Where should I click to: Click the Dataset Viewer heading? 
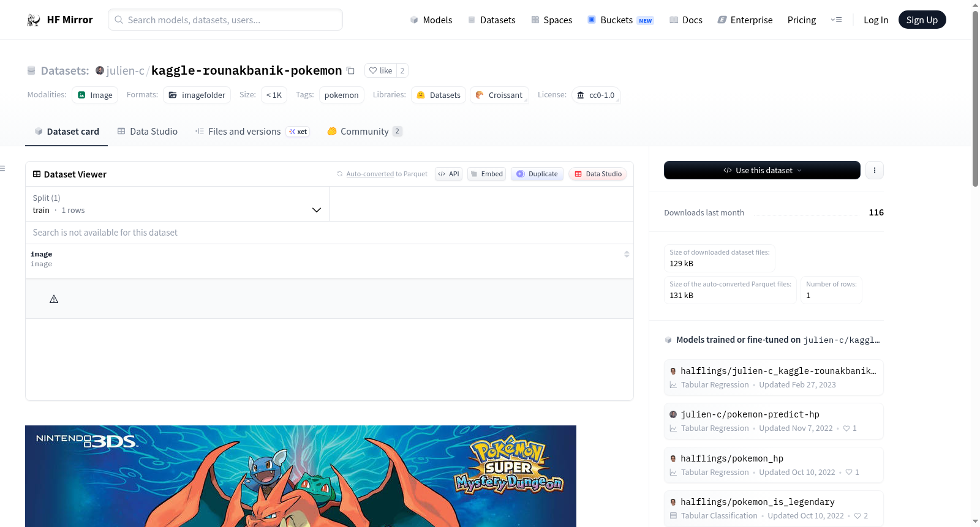tap(75, 174)
